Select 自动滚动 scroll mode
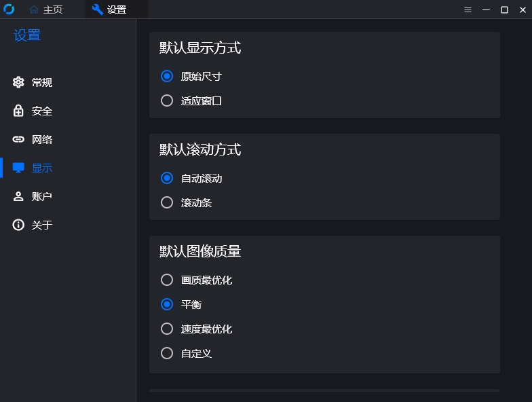The image size is (532, 402). (167, 178)
